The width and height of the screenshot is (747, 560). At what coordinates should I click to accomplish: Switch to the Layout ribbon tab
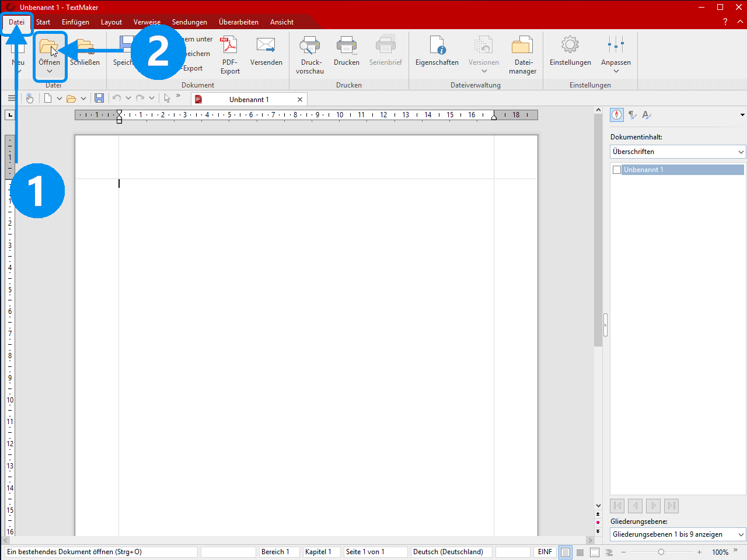click(x=111, y=22)
